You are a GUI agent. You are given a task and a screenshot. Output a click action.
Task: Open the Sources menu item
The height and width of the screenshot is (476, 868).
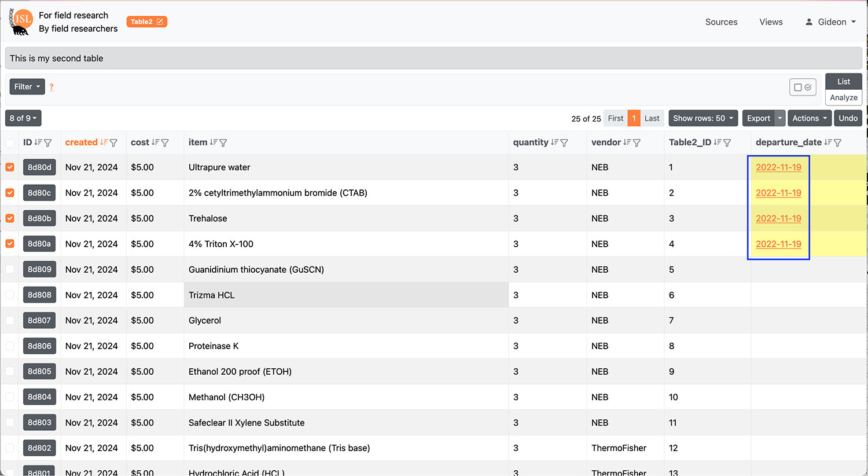coord(721,22)
